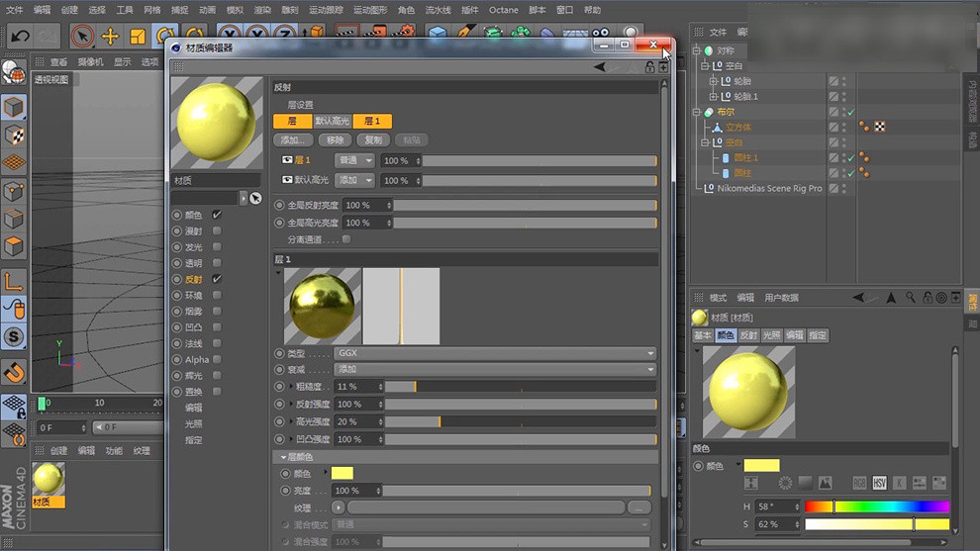Click the material picker arrow icon below 材质 name

pos(254,198)
